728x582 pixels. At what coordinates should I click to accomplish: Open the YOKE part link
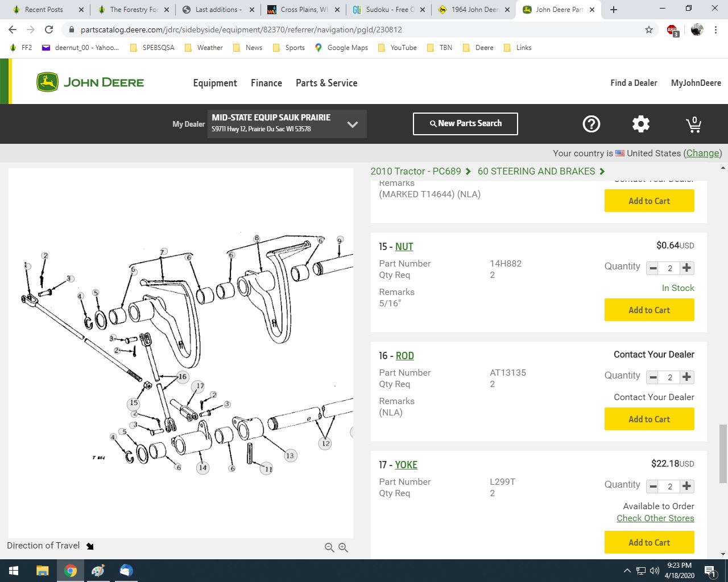click(406, 465)
